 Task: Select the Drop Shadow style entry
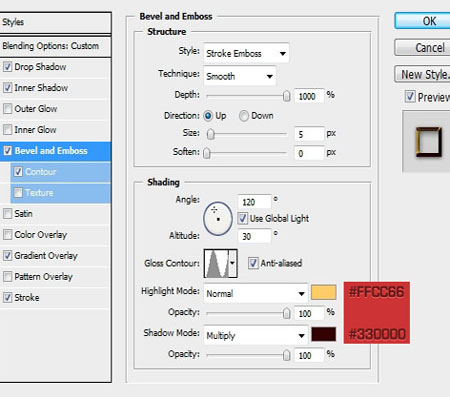(40, 67)
